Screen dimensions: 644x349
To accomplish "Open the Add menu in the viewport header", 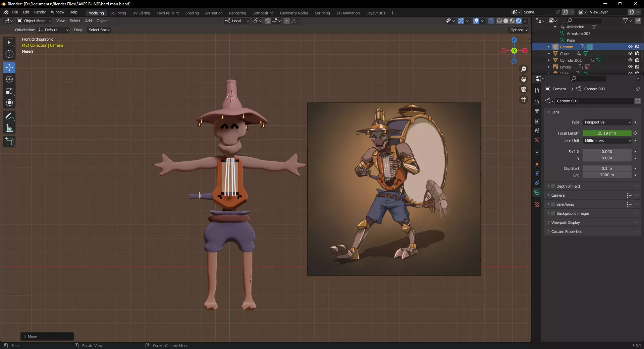I will (x=88, y=21).
